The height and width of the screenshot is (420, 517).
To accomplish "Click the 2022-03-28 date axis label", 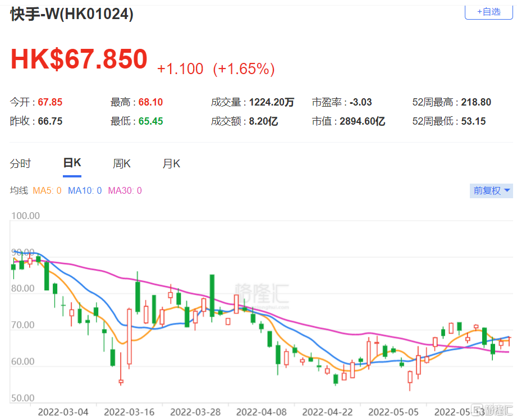I will pyautogui.click(x=195, y=412).
